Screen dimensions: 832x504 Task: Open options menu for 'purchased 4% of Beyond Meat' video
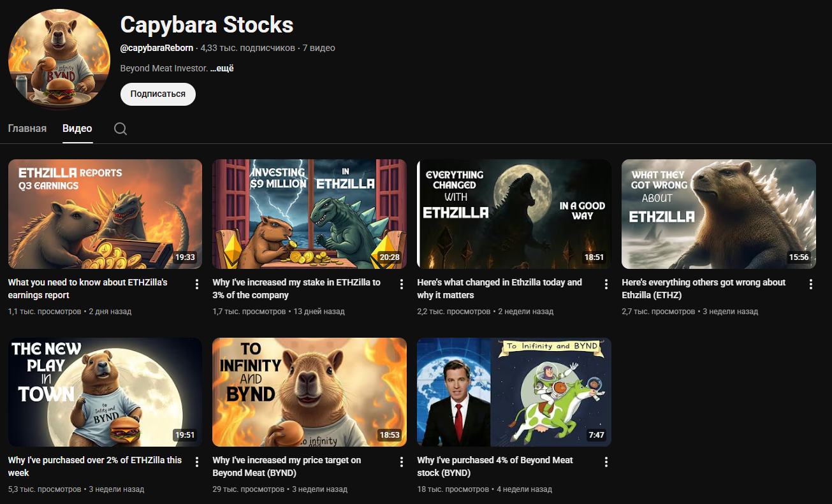pyautogui.click(x=606, y=462)
